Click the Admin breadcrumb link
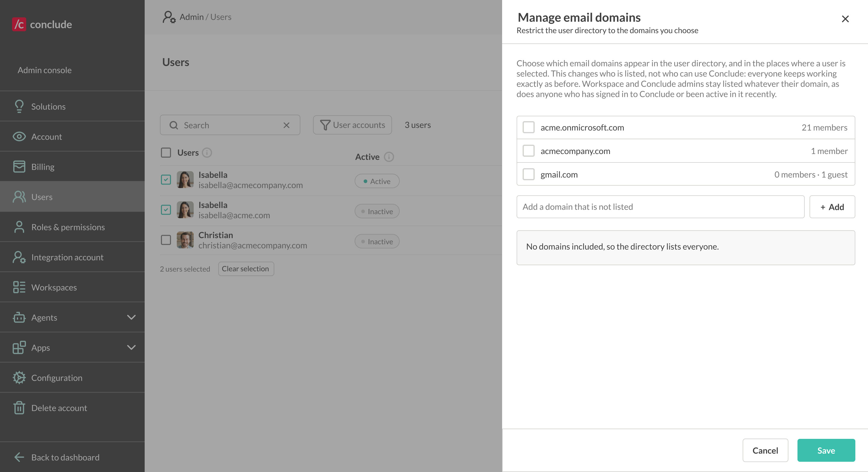Image resolution: width=868 pixels, height=472 pixels. (x=191, y=17)
